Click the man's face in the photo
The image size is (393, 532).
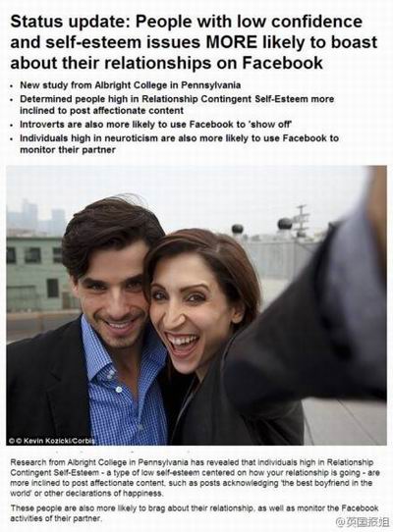click(x=114, y=298)
